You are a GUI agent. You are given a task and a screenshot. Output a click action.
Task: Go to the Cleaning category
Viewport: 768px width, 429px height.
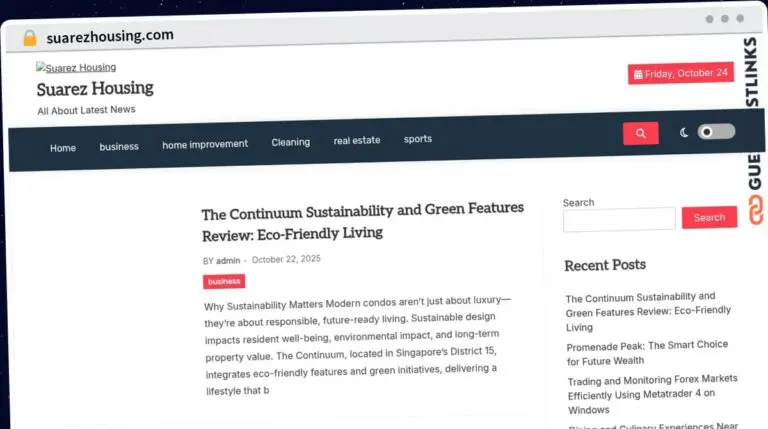pyautogui.click(x=290, y=142)
